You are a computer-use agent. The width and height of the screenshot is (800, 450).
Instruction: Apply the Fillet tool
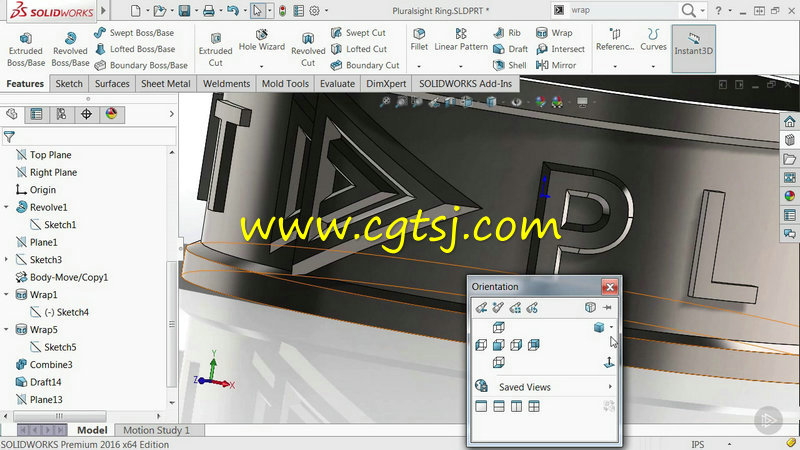coord(419,40)
